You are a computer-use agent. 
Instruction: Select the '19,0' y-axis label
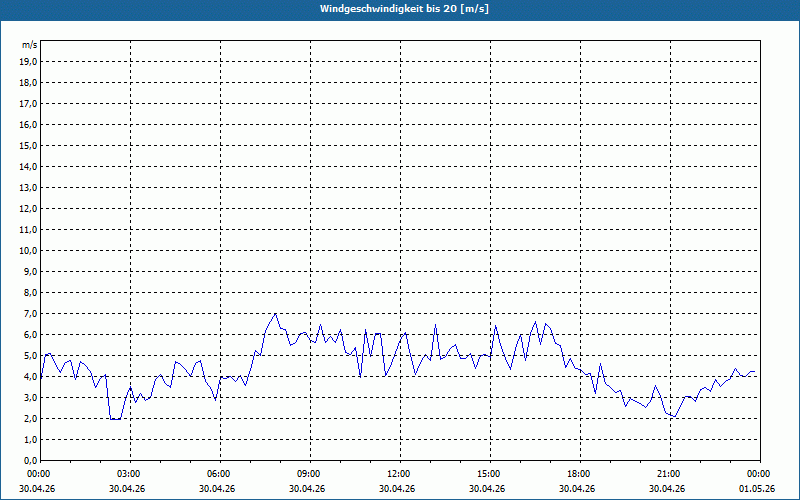pos(29,62)
